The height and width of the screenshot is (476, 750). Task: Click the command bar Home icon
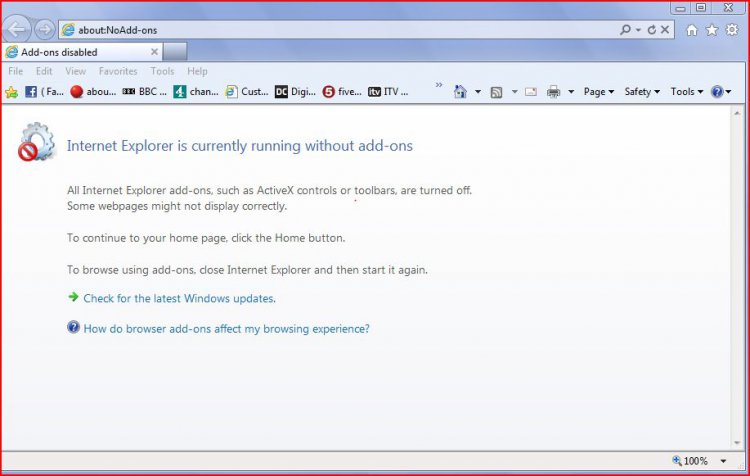point(460,91)
